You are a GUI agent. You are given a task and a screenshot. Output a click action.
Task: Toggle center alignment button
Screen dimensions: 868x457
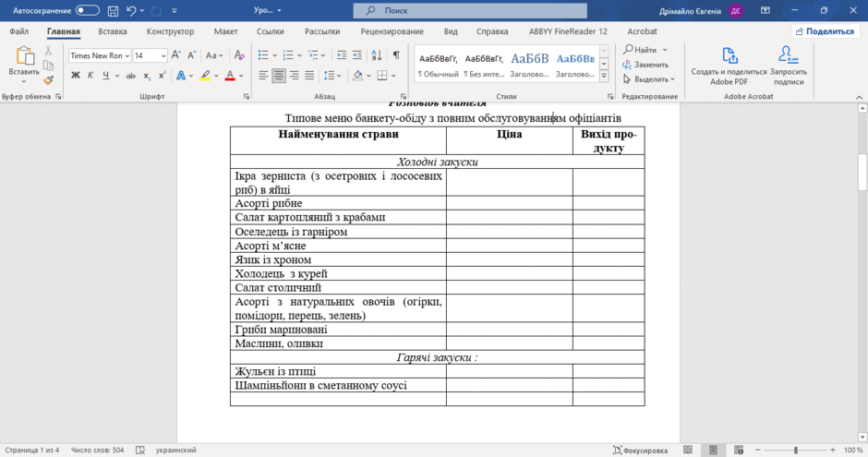pyautogui.click(x=279, y=76)
